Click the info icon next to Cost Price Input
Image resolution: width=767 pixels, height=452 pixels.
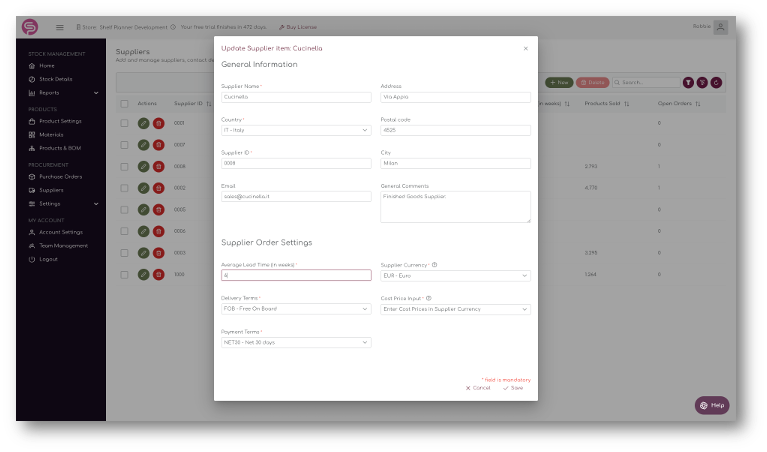point(429,298)
